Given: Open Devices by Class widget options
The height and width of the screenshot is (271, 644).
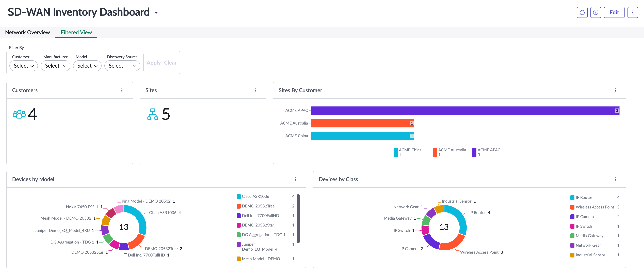Looking at the screenshot, I should pos(615,179).
